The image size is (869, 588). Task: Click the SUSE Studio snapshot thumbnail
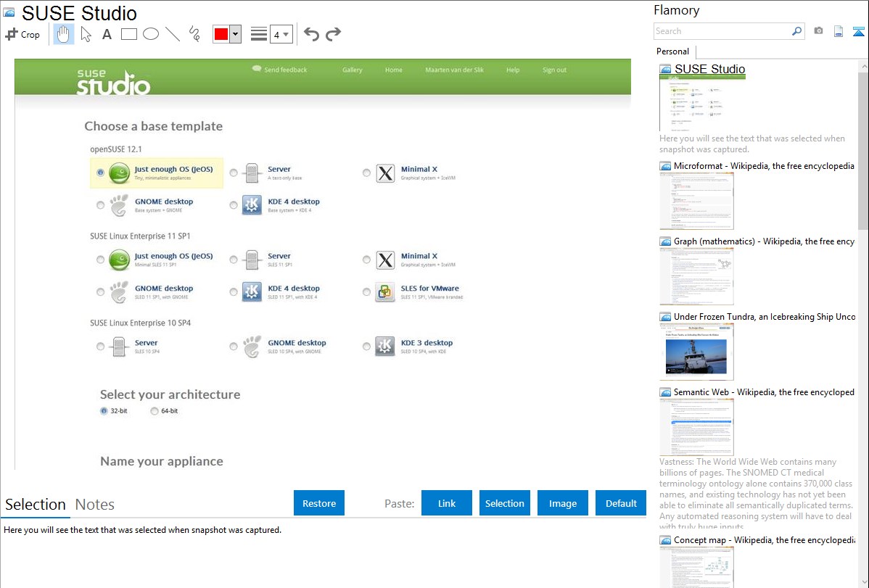click(702, 104)
